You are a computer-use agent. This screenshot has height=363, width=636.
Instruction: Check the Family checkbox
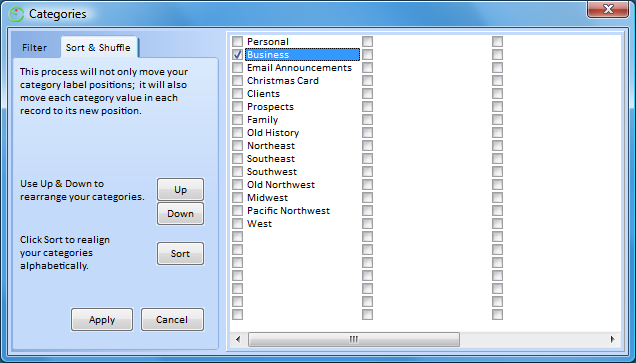tap(237, 120)
